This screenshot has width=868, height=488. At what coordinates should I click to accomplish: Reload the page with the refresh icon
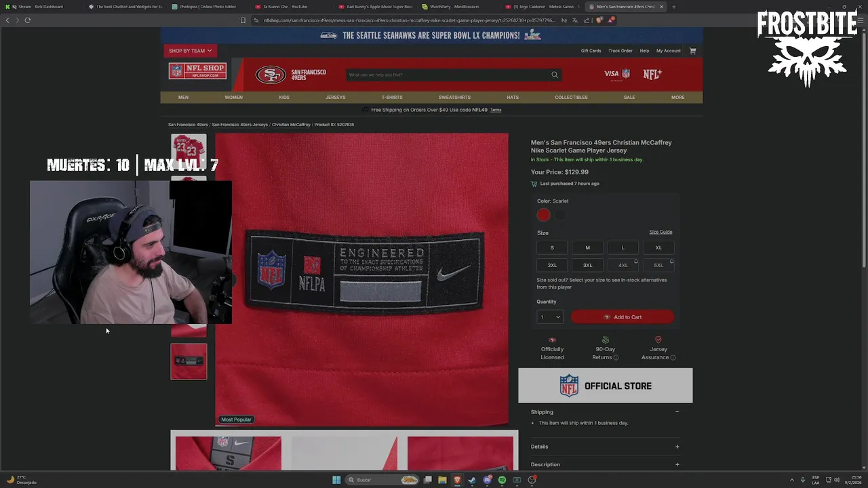[x=28, y=20]
